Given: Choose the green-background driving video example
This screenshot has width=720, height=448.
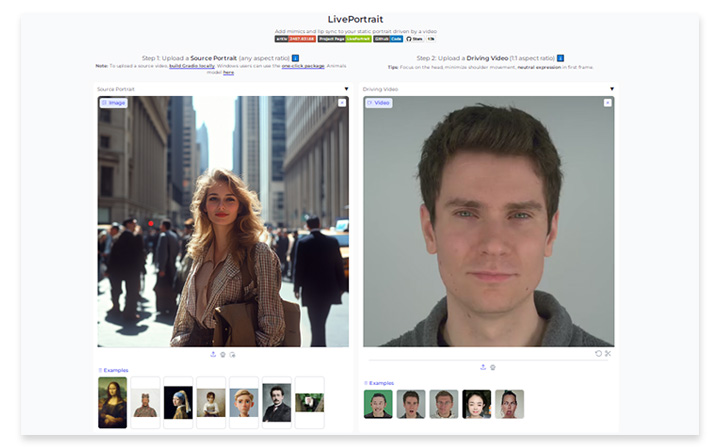Looking at the screenshot, I should click(378, 404).
